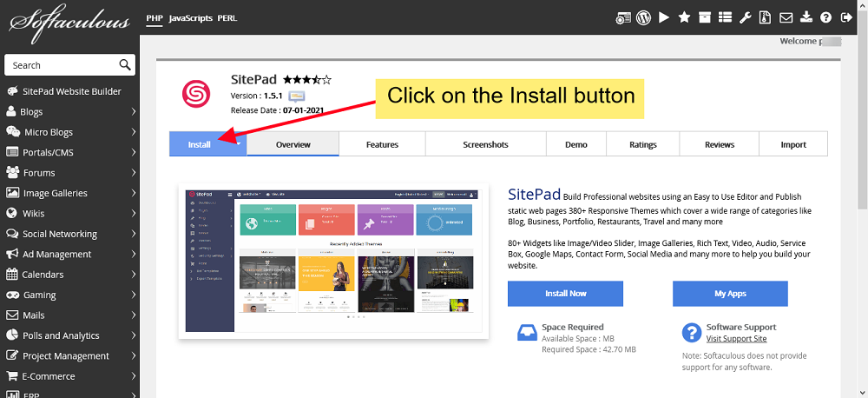This screenshot has height=398, width=868.
Task: Open the control panel icon in top bar
Action: tap(624, 17)
